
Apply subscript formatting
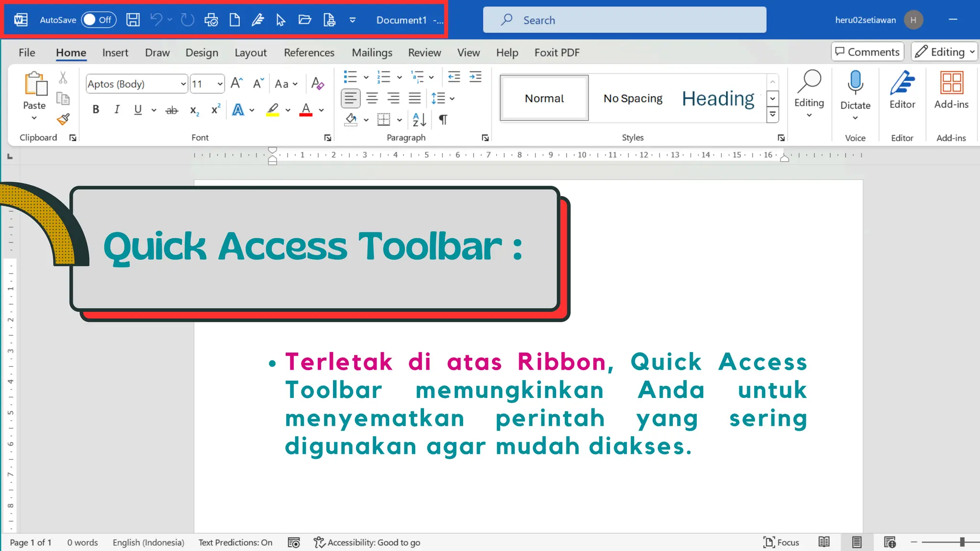(x=194, y=110)
